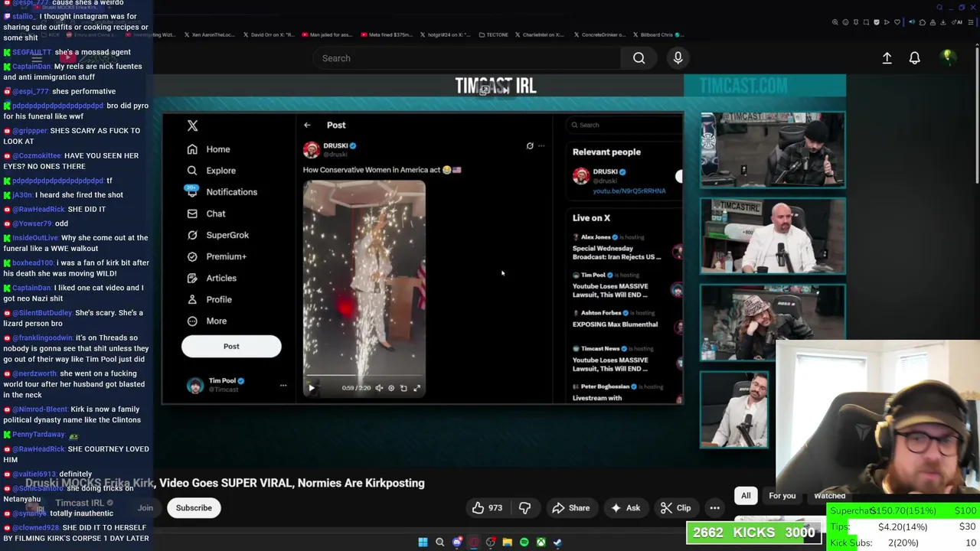Open Profile in X sidebar
The image size is (980, 551).
(x=209, y=299)
